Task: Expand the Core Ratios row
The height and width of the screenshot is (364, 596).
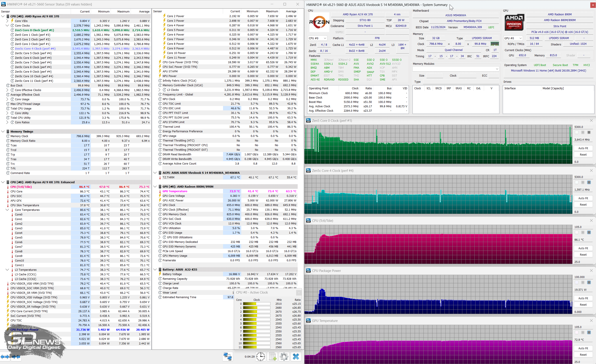Action: 7,122
